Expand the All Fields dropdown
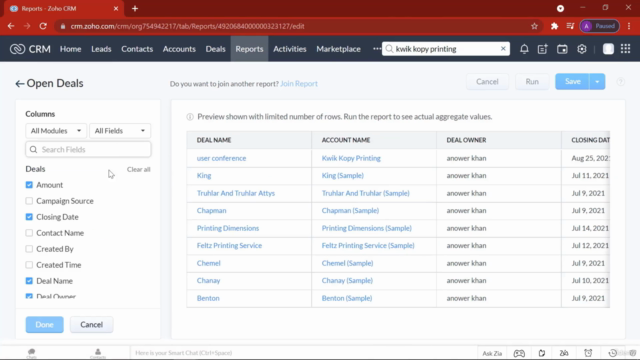The width and height of the screenshot is (640, 360). 120,131
